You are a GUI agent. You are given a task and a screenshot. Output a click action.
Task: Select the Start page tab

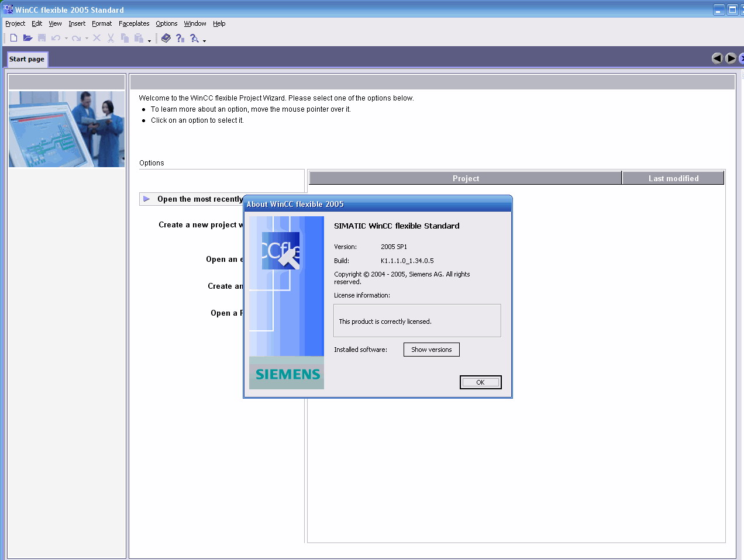tap(27, 59)
